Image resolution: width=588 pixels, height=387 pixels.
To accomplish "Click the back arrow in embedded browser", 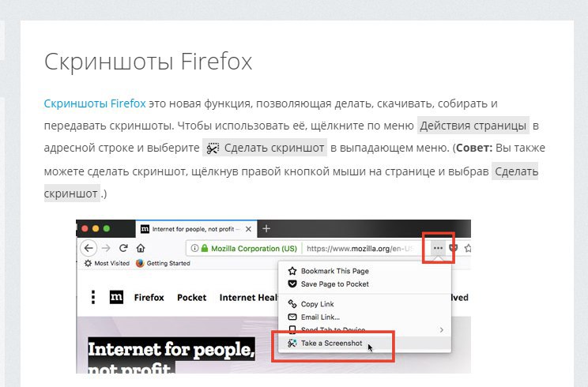I will (89, 248).
